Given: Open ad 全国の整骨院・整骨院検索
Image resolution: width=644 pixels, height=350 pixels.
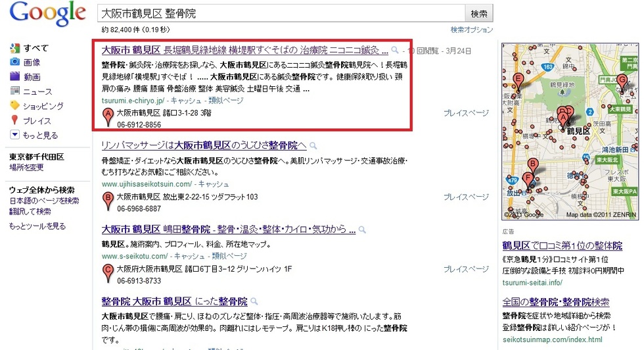Looking at the screenshot, I should [556, 302].
